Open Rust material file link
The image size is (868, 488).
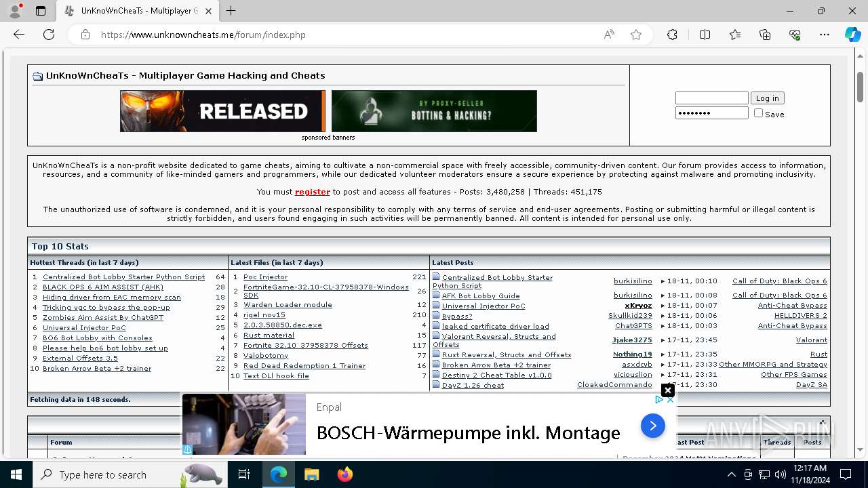point(269,335)
